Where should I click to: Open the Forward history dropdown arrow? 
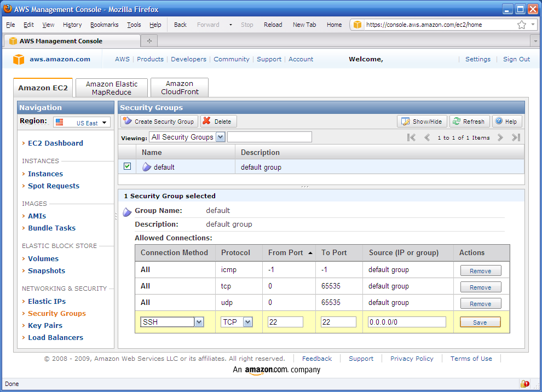[x=230, y=25]
